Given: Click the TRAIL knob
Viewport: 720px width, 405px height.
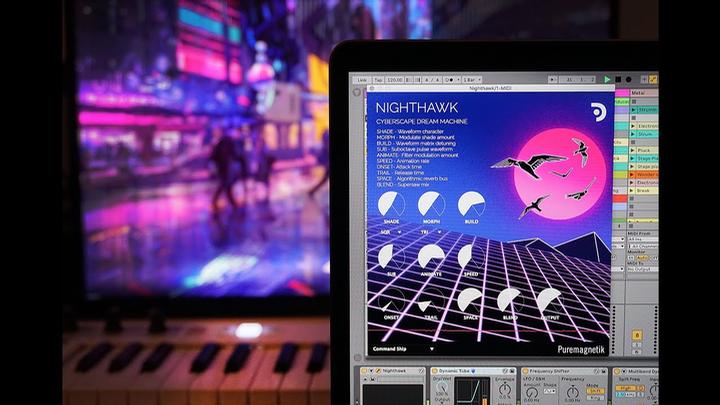Looking at the screenshot, I should coord(431,301).
